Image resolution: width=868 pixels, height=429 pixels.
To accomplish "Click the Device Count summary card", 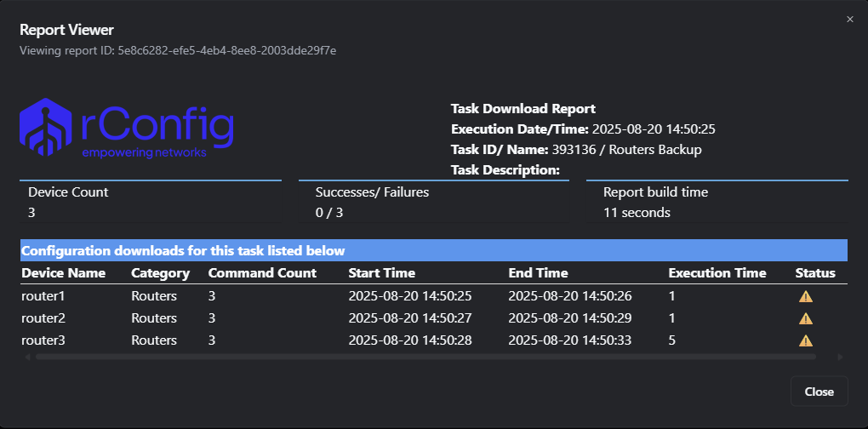I will point(151,203).
